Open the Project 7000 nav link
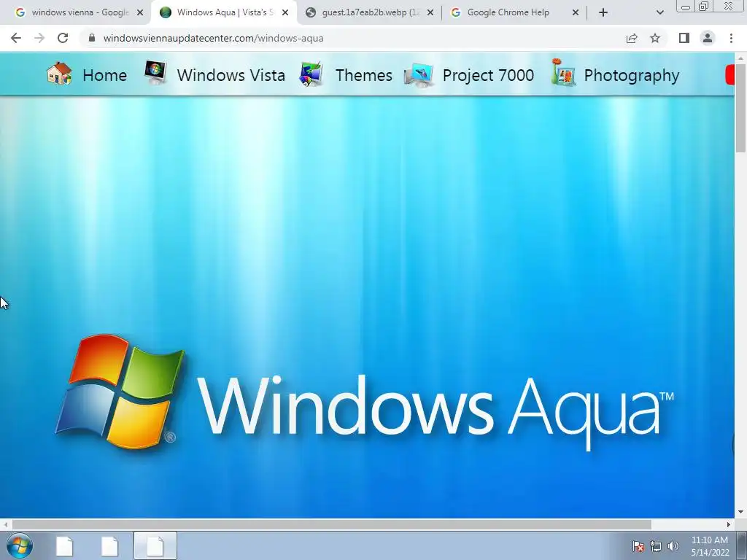 [x=488, y=75]
